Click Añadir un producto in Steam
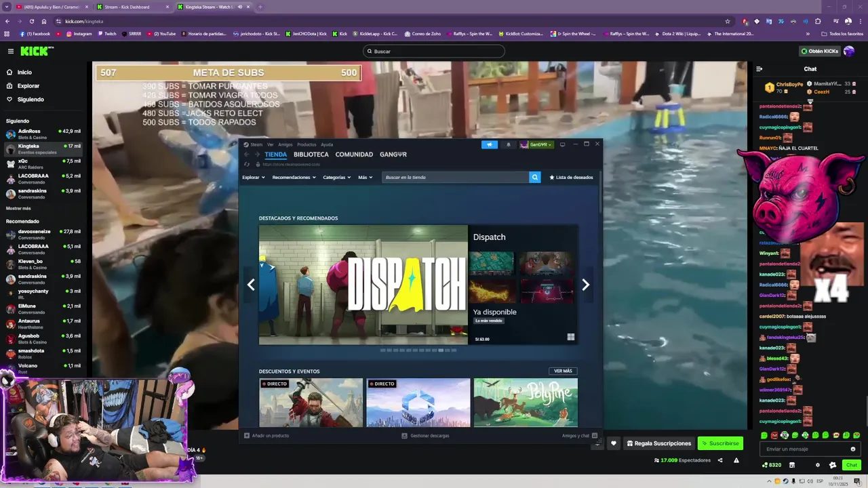The image size is (868, 488). point(267,436)
